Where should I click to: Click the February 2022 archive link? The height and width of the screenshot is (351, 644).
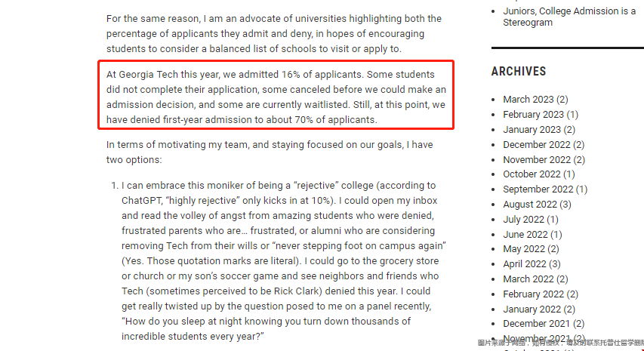[533, 294]
